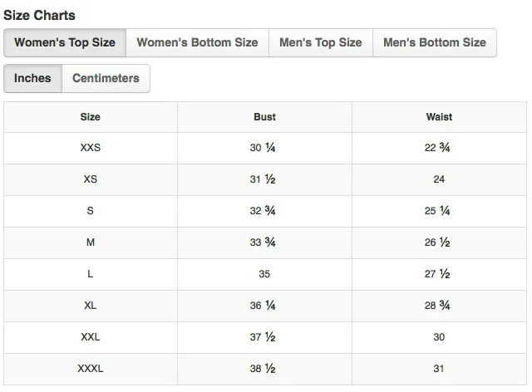Switch to Women's Bottom Size tab
This screenshot has width=532, height=392.
coord(197,42)
